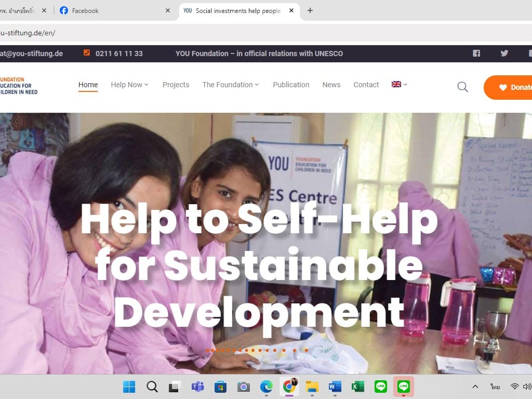Show hidden system tray icons arrow

point(475,387)
